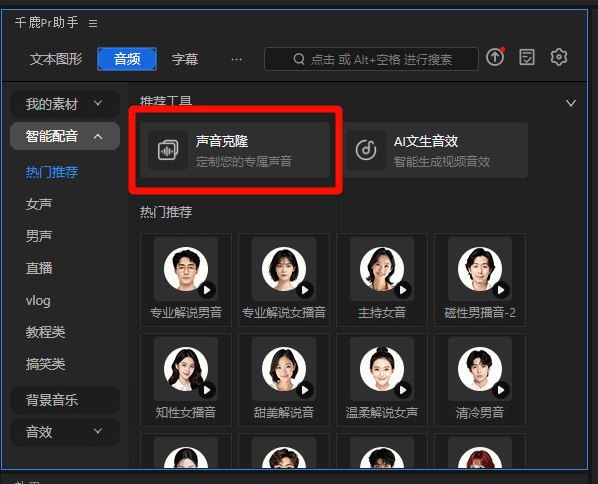Viewport: 598px width, 484px height.
Task: Play the 甜美解说音 voice preview
Action: [x=305, y=390]
